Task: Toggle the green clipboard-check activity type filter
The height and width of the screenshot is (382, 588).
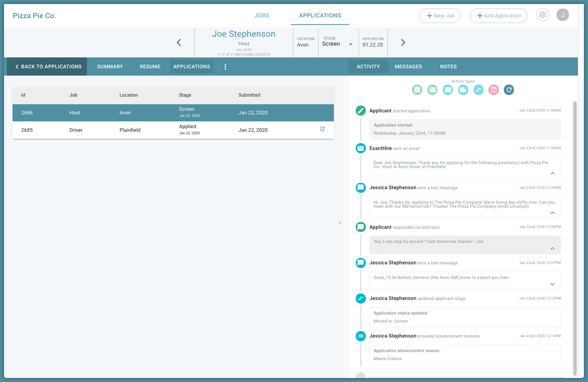Action: [417, 90]
